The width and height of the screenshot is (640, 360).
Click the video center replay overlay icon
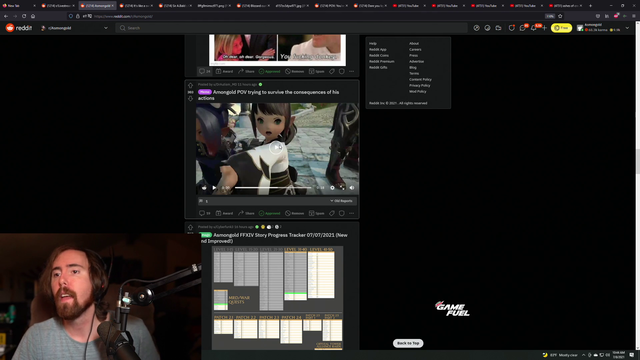click(x=276, y=147)
